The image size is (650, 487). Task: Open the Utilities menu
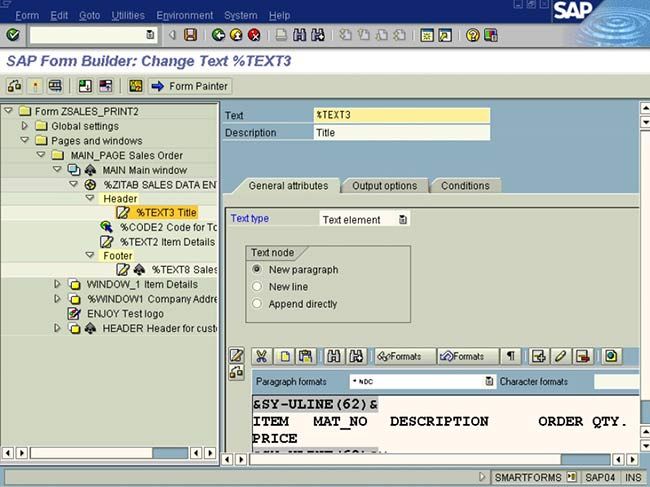click(128, 15)
